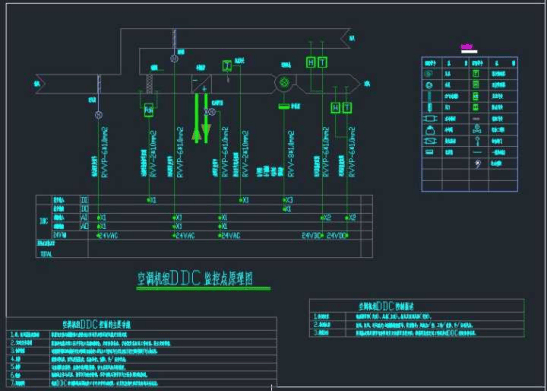
Task: Select the water valve actuator symbol below coil
Action: [211, 112]
